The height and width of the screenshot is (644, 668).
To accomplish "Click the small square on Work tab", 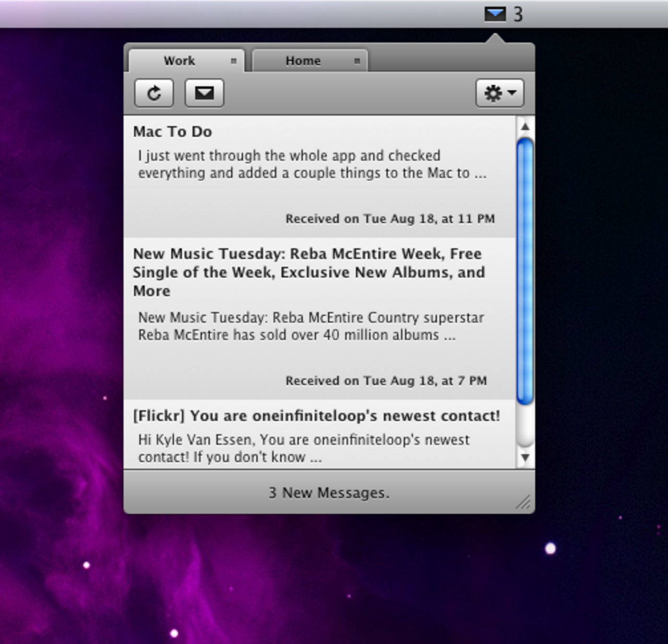I will (233, 61).
